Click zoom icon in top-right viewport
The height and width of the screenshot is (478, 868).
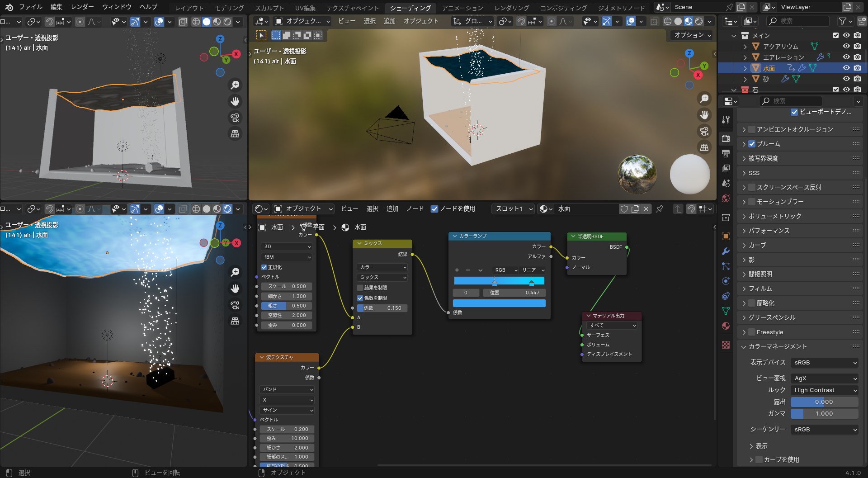[704, 99]
